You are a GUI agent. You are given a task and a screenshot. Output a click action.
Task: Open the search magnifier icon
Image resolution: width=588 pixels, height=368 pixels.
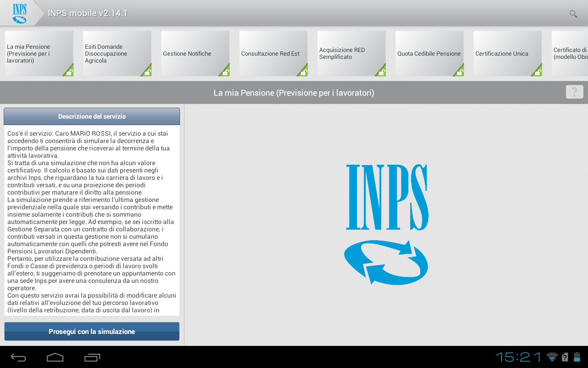[x=573, y=14]
